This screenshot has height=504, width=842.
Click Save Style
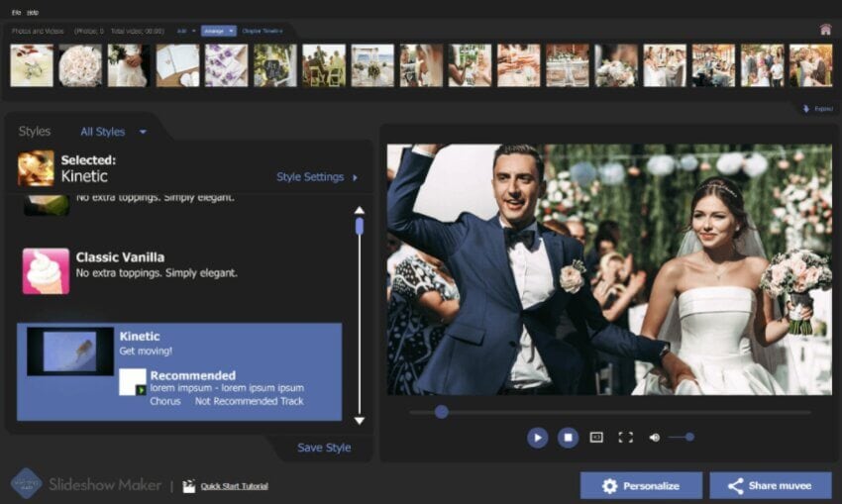pos(324,448)
